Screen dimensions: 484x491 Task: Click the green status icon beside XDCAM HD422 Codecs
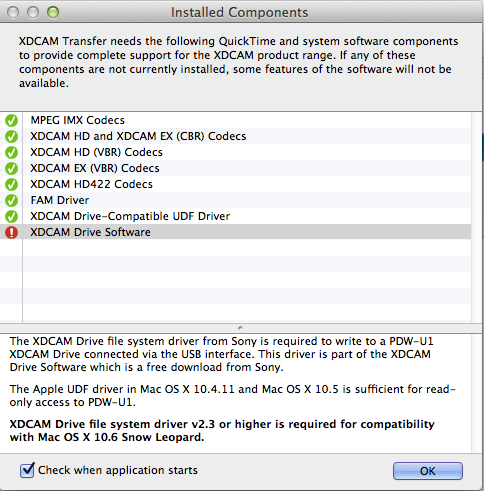point(11,184)
